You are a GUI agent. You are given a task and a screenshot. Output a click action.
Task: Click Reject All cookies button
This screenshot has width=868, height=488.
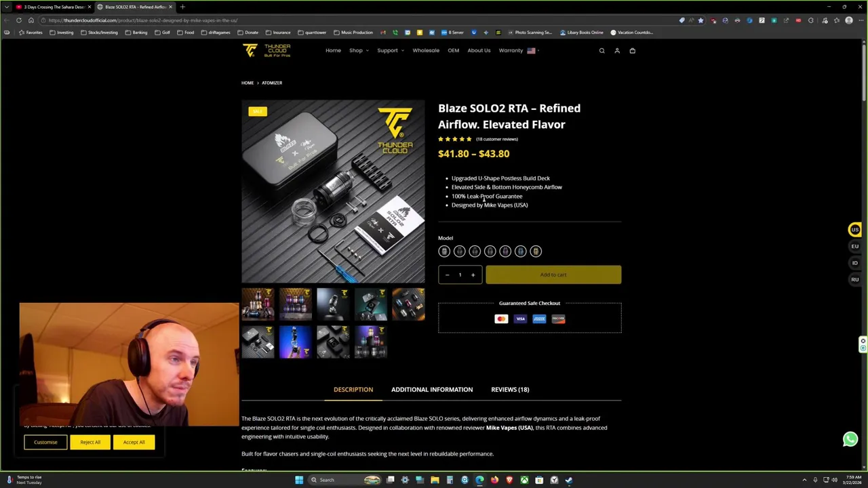[90, 443]
